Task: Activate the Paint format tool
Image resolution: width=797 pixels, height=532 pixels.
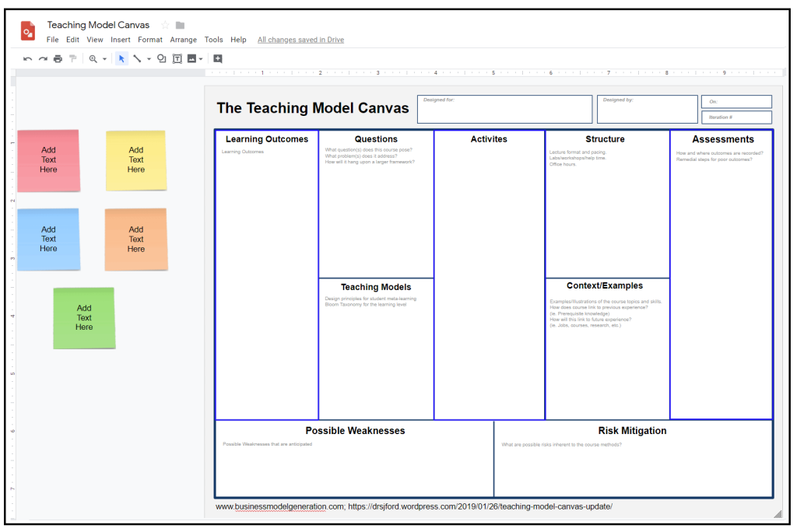Action: coord(74,58)
